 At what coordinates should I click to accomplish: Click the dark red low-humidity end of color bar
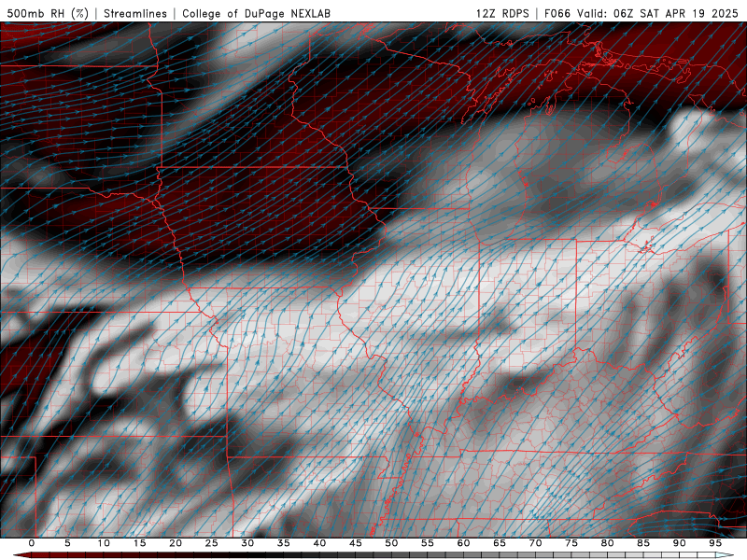21,555
